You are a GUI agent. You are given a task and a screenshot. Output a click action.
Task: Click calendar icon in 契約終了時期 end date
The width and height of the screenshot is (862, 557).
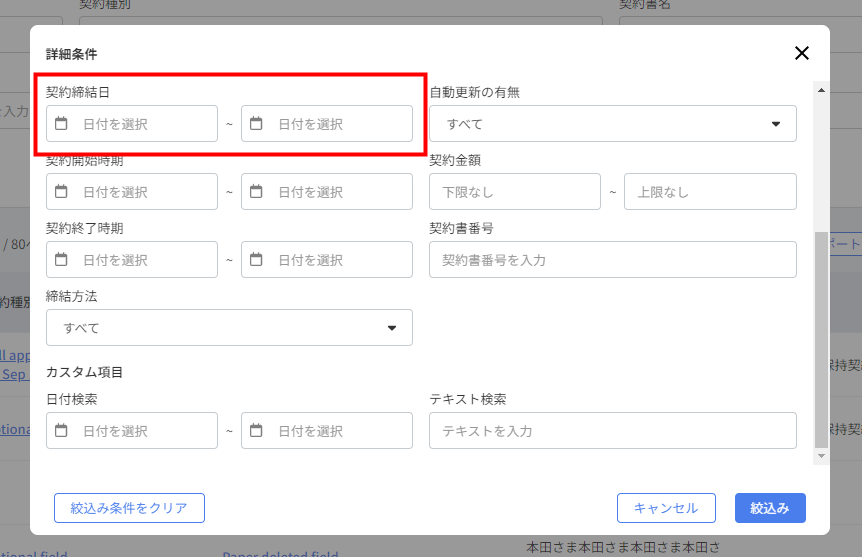pos(256,259)
